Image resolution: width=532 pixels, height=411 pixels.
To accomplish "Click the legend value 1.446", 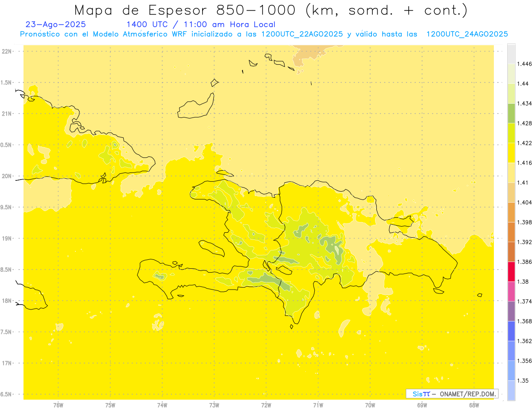I will pos(524,64).
